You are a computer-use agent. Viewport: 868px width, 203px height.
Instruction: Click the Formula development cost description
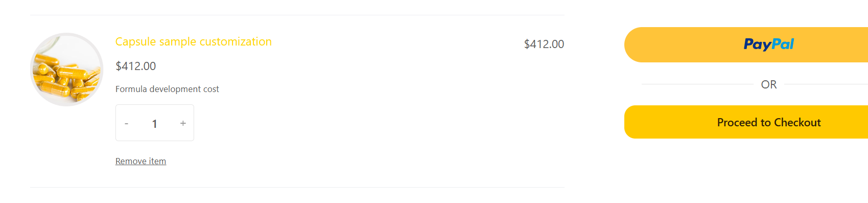coord(167,89)
